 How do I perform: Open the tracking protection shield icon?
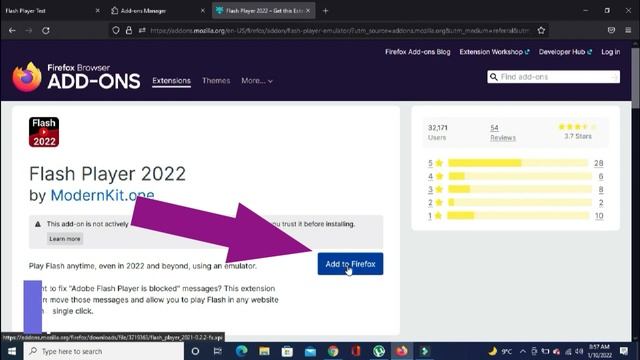[116, 31]
